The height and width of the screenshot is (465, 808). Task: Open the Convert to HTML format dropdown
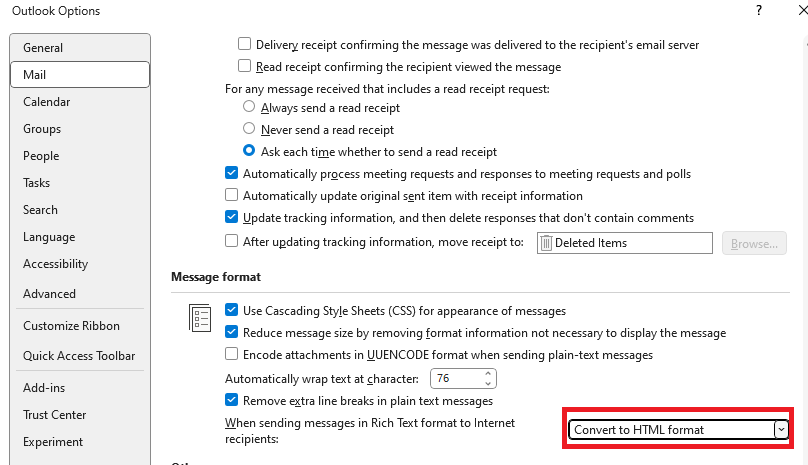tap(781, 429)
